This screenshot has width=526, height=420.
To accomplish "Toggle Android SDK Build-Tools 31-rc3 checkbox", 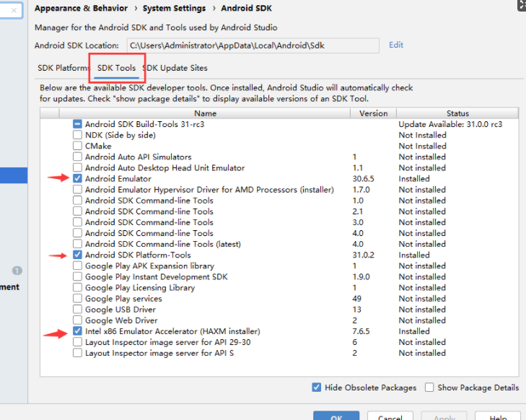I will [77, 124].
